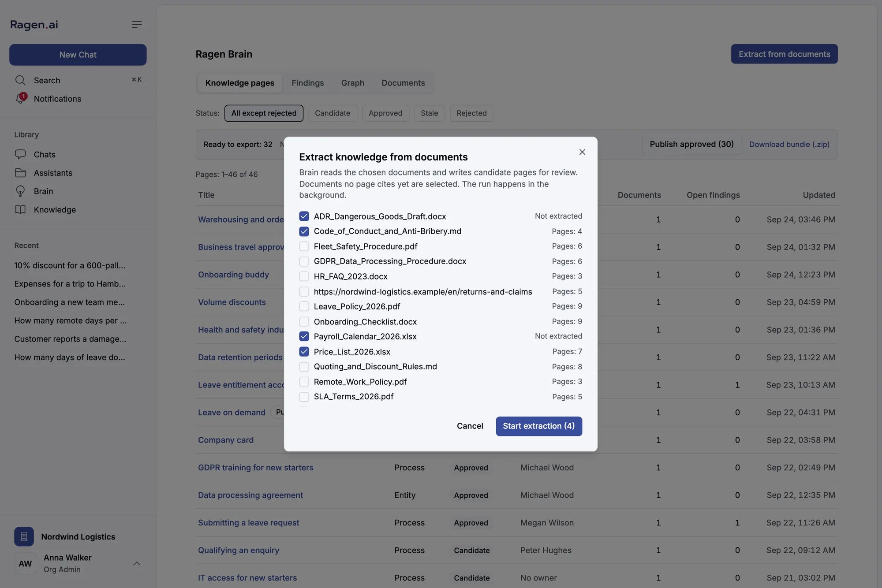Image resolution: width=882 pixels, height=588 pixels.
Task: Click the Assistants folder icon
Action: [x=20, y=173]
